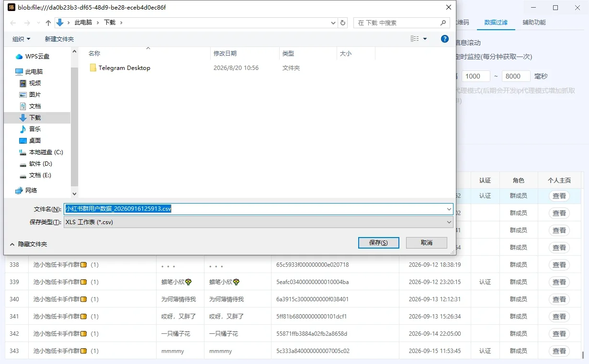Go up one folder level

(48, 23)
